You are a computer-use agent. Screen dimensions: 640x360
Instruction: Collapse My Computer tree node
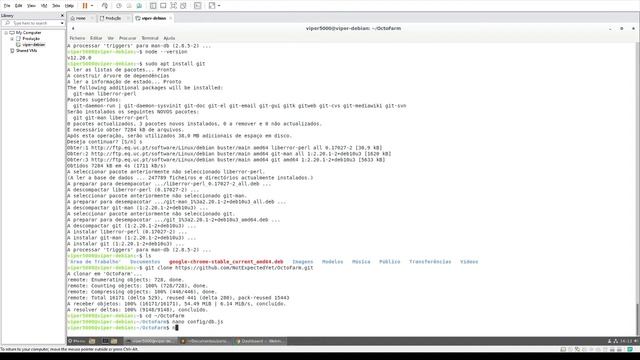coord(6,33)
